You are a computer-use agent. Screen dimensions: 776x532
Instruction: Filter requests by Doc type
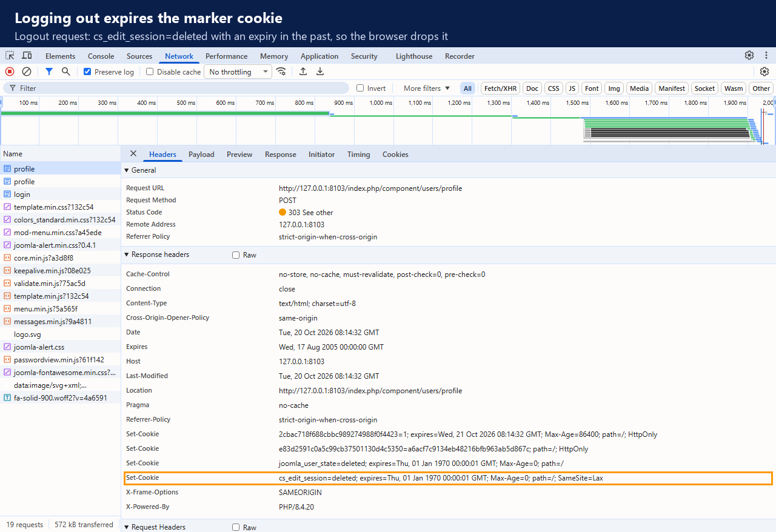(x=532, y=88)
